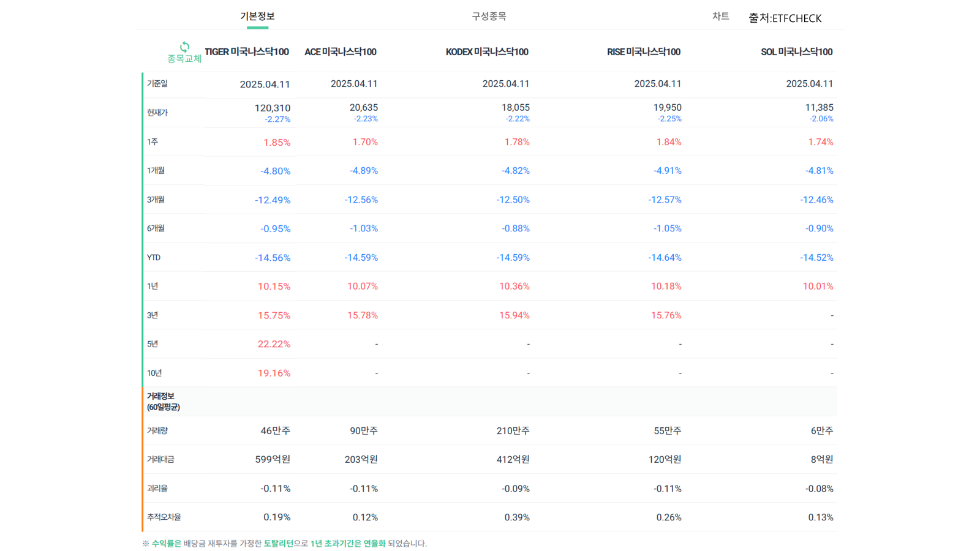980x551 pixels.
Task: Select the ACE 미국나스닥100 column header
Action: tap(341, 52)
